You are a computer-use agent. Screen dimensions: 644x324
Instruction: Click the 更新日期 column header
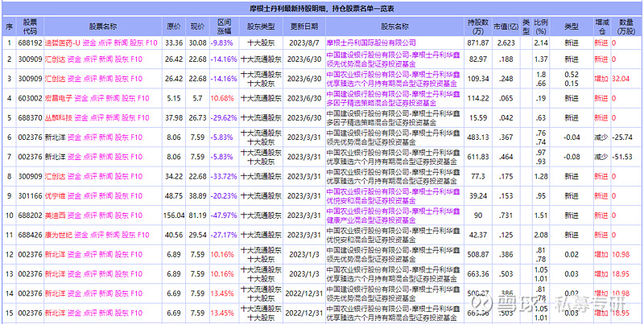(304, 27)
